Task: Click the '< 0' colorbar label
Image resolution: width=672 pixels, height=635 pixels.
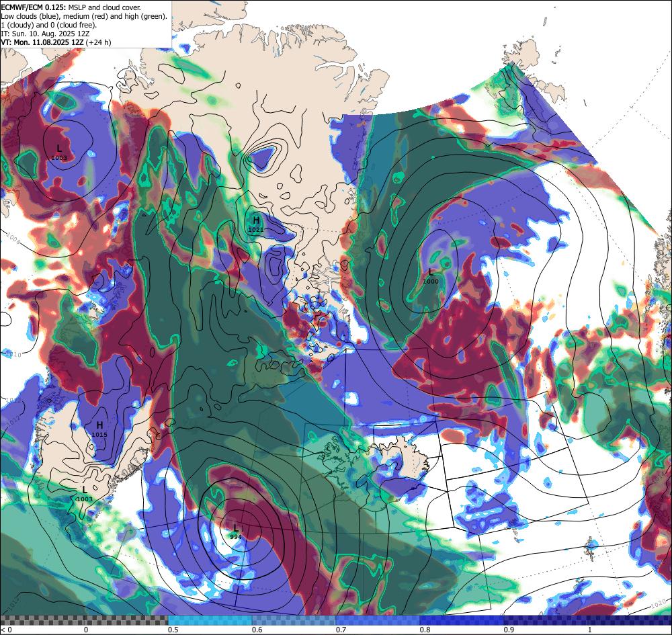Action: [x=6, y=630]
